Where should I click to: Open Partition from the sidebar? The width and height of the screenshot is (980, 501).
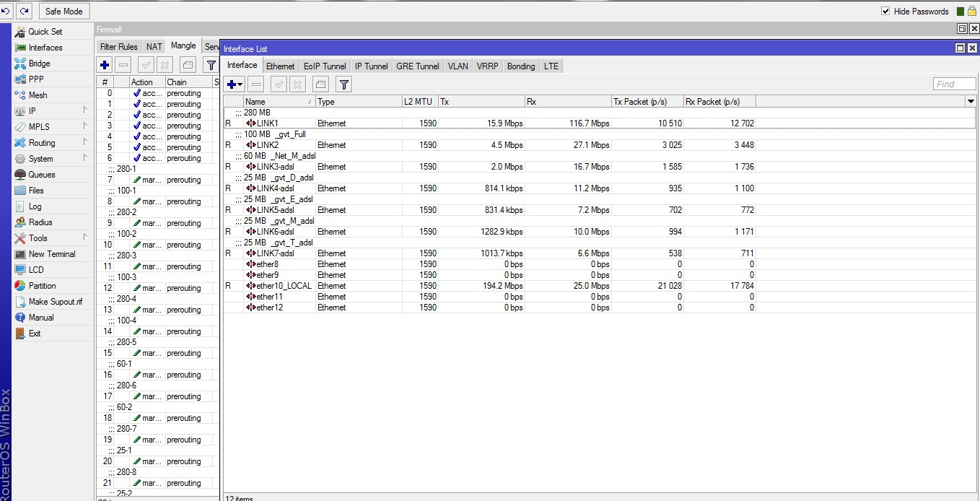coord(43,286)
